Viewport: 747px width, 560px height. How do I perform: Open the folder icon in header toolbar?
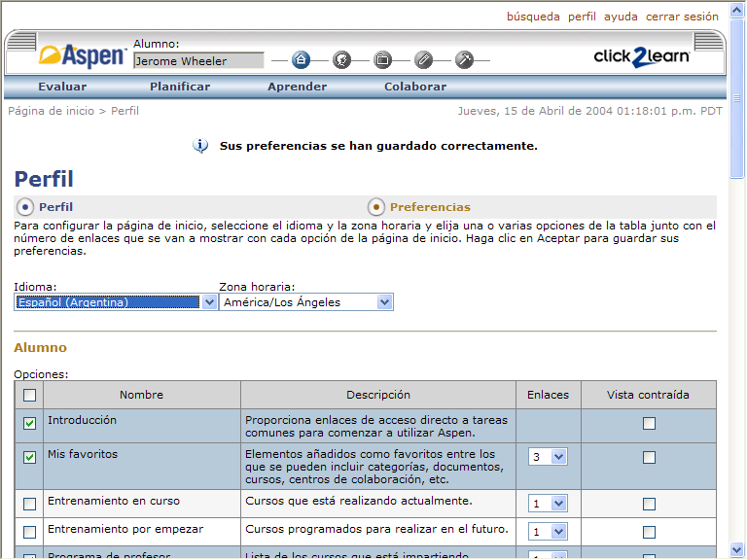click(382, 60)
